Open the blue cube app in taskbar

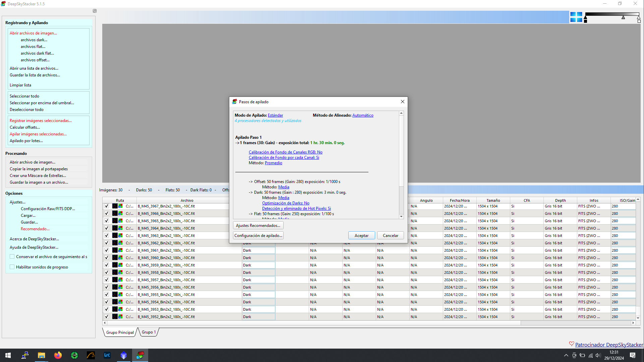[x=124, y=355]
